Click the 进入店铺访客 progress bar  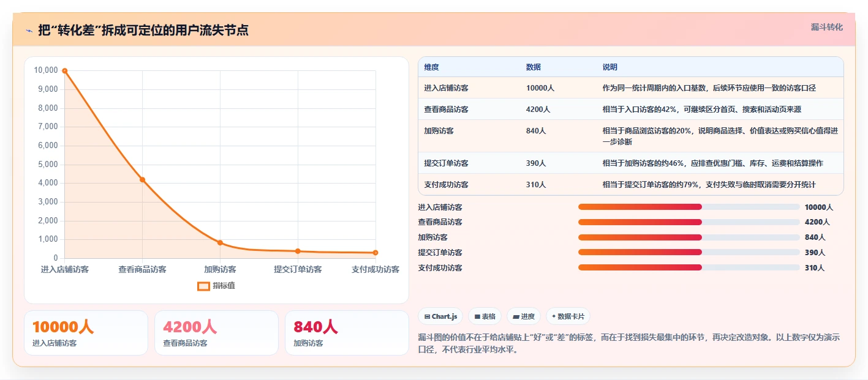point(689,207)
